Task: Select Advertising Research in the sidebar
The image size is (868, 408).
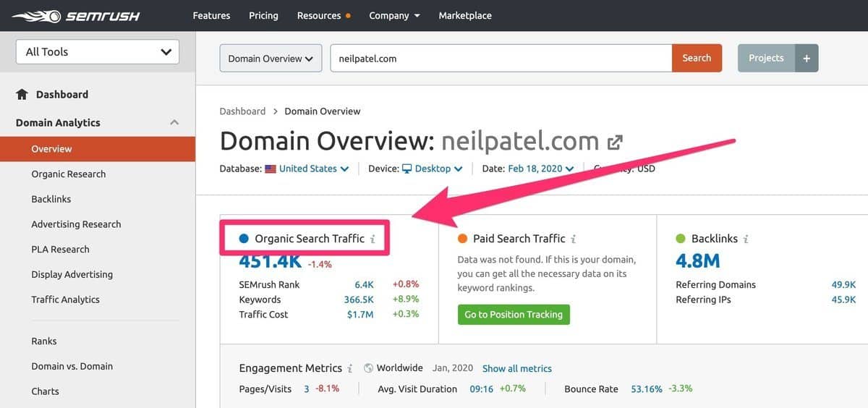Action: 76,224
